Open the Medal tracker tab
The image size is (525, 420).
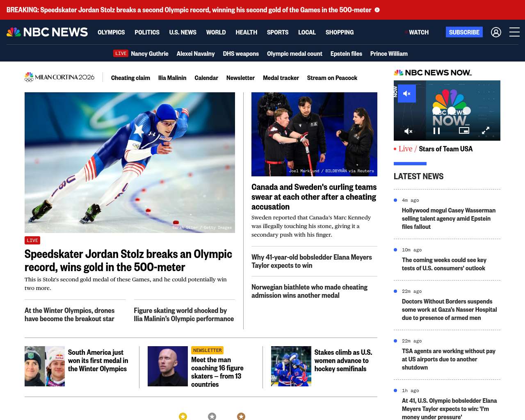(281, 78)
